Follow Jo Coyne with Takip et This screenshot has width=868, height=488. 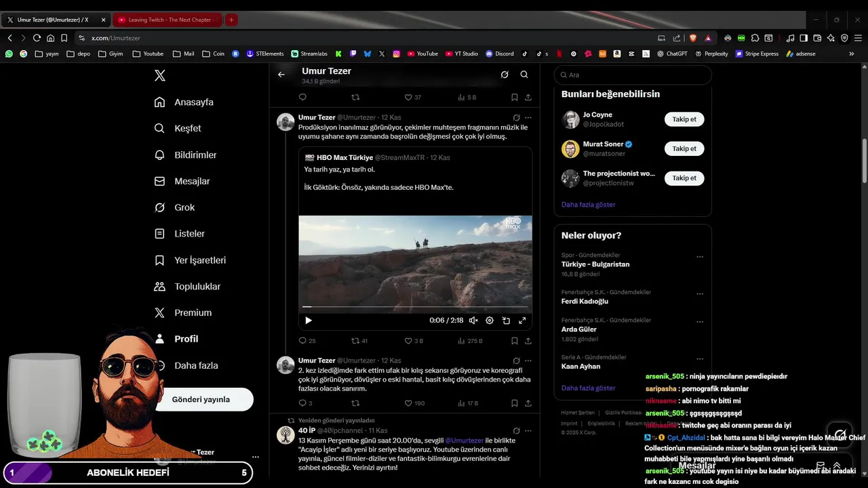[x=684, y=119]
